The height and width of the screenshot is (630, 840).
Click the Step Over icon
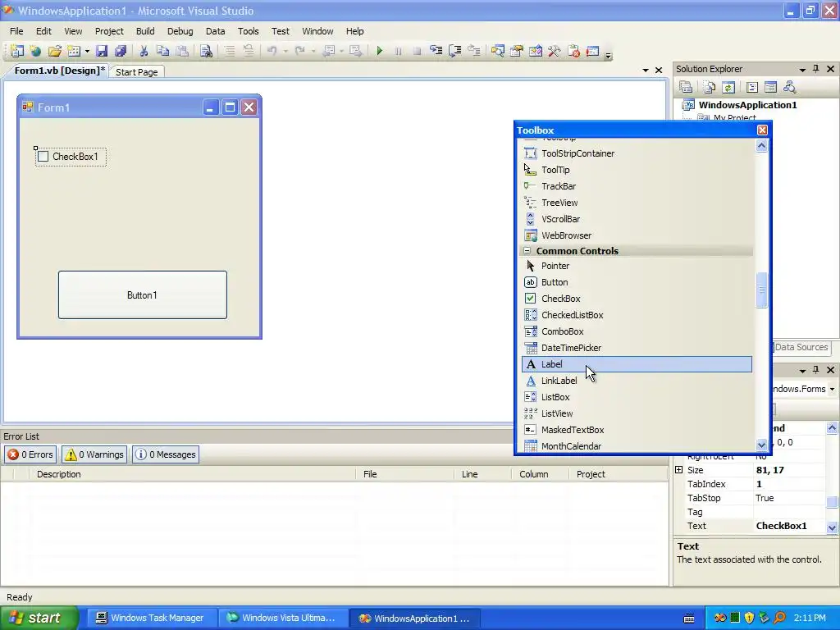[x=454, y=51]
